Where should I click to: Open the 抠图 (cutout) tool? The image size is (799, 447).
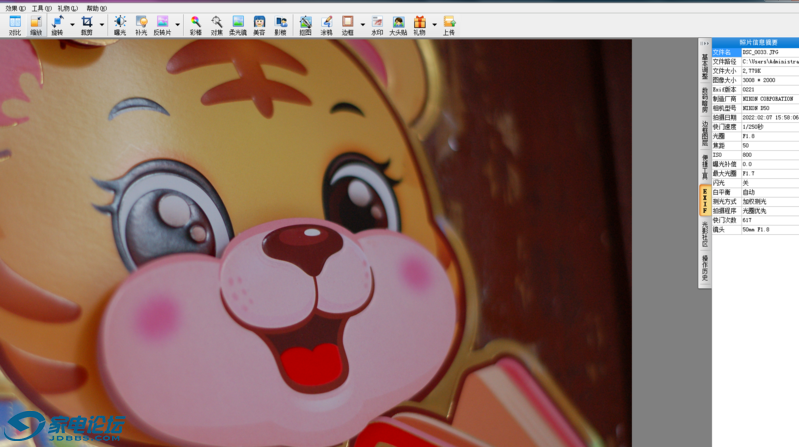(x=305, y=25)
